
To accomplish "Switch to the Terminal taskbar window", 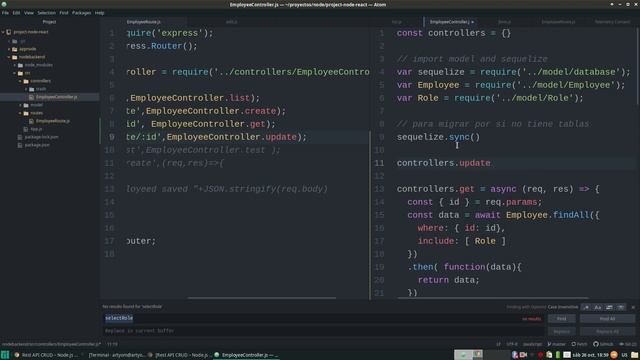I will tap(117, 355).
